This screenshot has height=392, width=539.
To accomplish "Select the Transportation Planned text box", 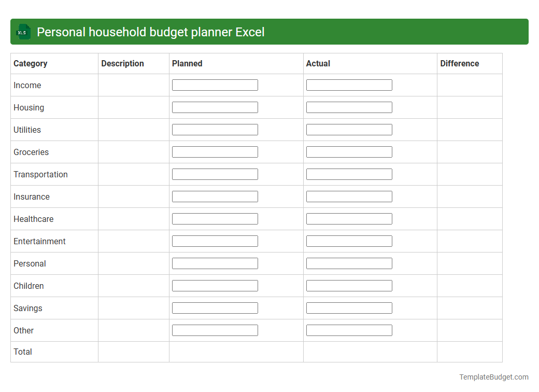I will [215, 174].
